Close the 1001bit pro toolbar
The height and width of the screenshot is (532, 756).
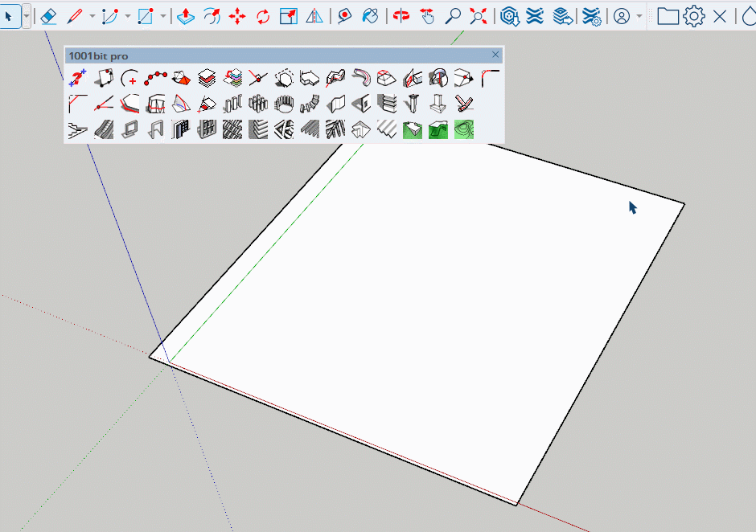pyautogui.click(x=495, y=55)
